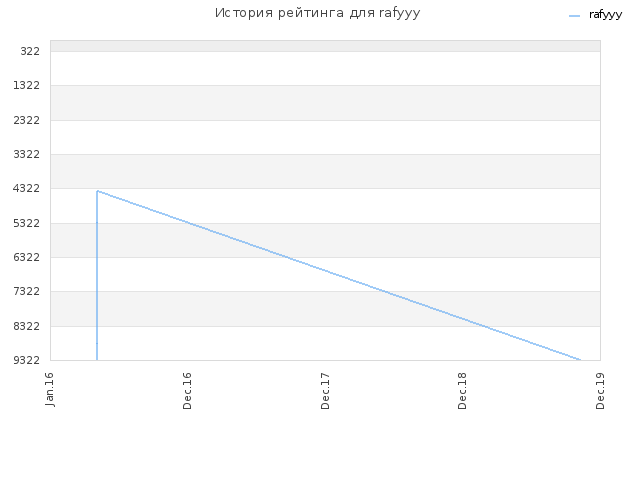This screenshot has height=480, width=640.
Task: Click the 8322 y-axis label
Action: tap(27, 326)
